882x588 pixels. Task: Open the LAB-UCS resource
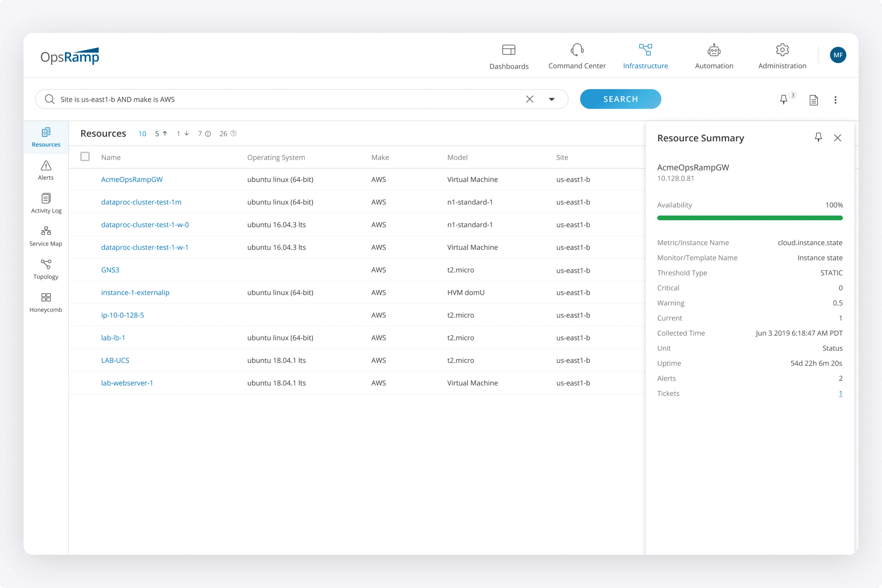point(115,360)
